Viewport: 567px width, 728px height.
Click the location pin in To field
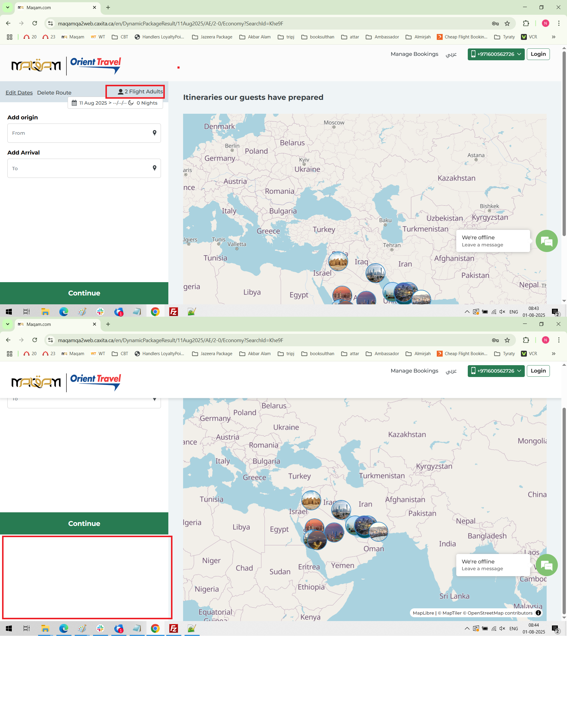coord(154,168)
